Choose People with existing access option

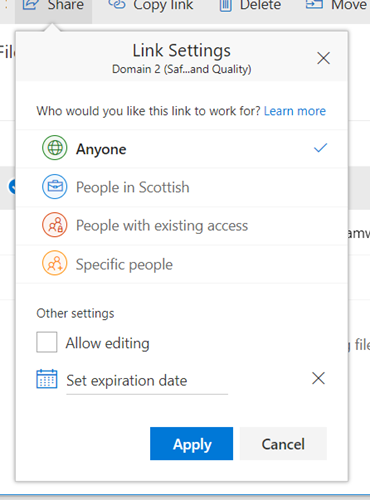pyautogui.click(x=182, y=226)
